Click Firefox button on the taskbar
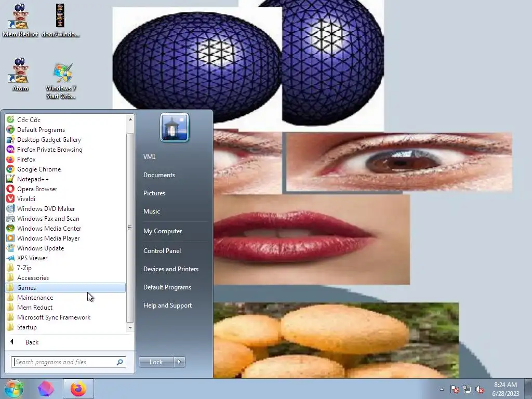Screen dimensions: 532x399 [x=78, y=389]
